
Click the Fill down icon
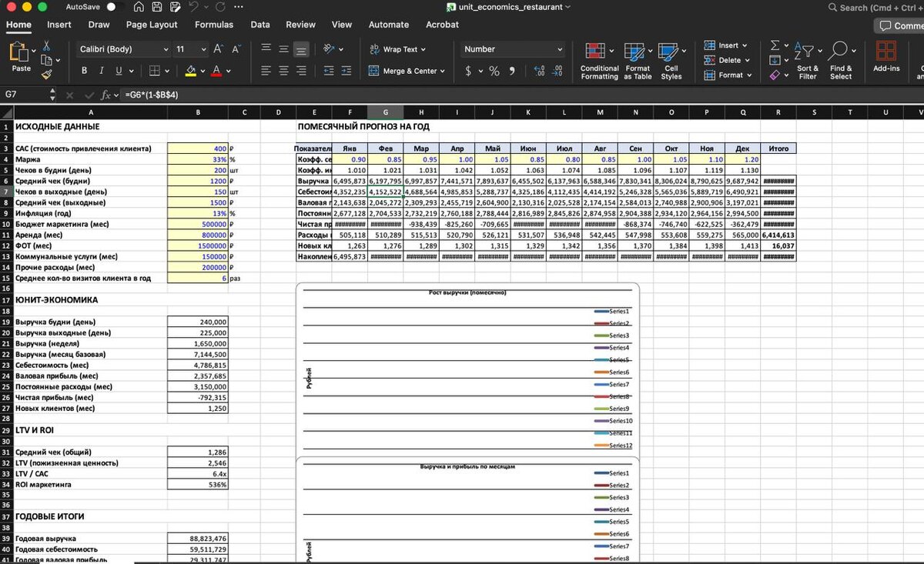tap(775, 60)
